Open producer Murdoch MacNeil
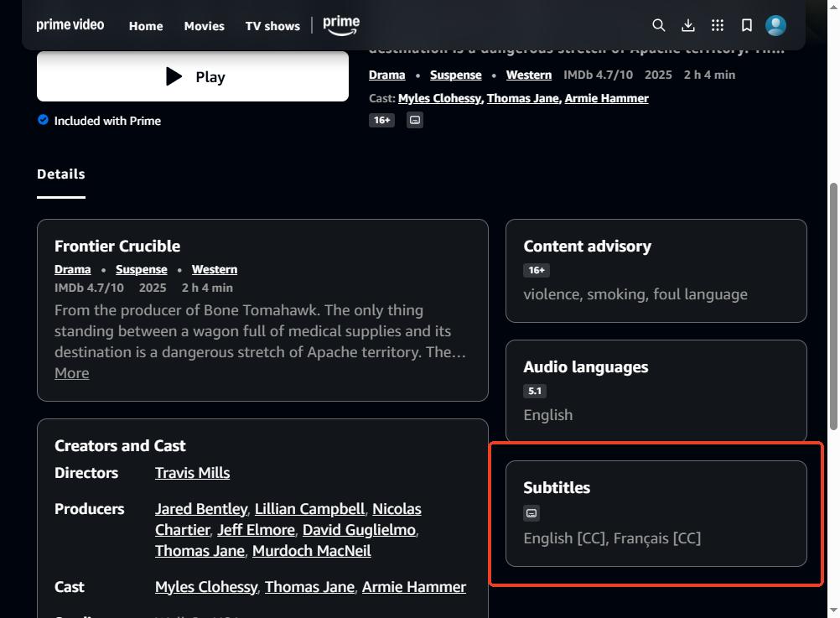The height and width of the screenshot is (618, 840). pos(311,550)
